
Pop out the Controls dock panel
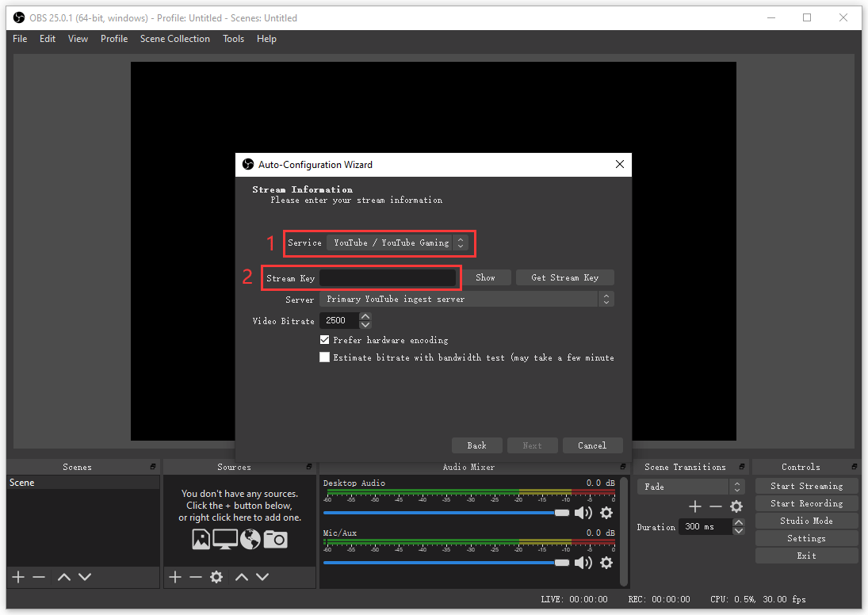pos(855,467)
